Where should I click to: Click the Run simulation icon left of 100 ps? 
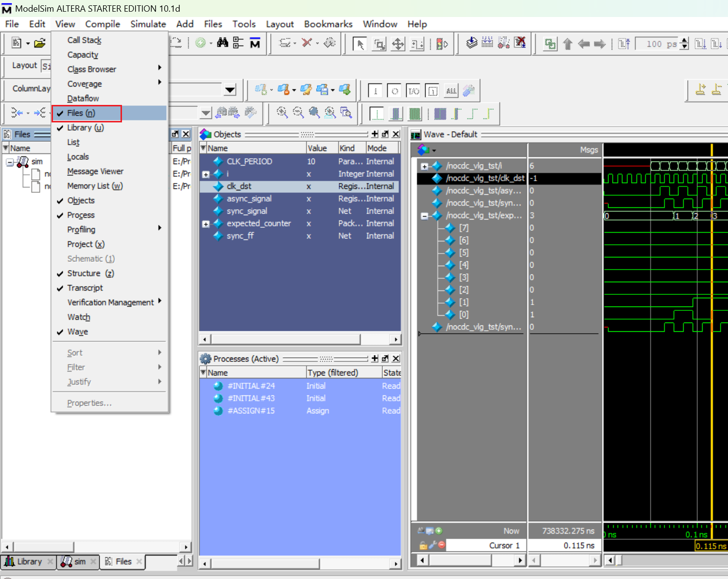[624, 44]
